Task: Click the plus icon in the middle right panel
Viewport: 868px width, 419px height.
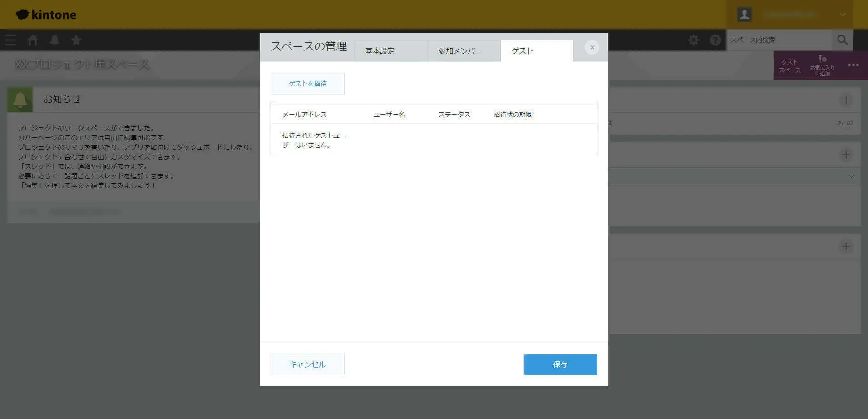Action: pyautogui.click(x=846, y=155)
